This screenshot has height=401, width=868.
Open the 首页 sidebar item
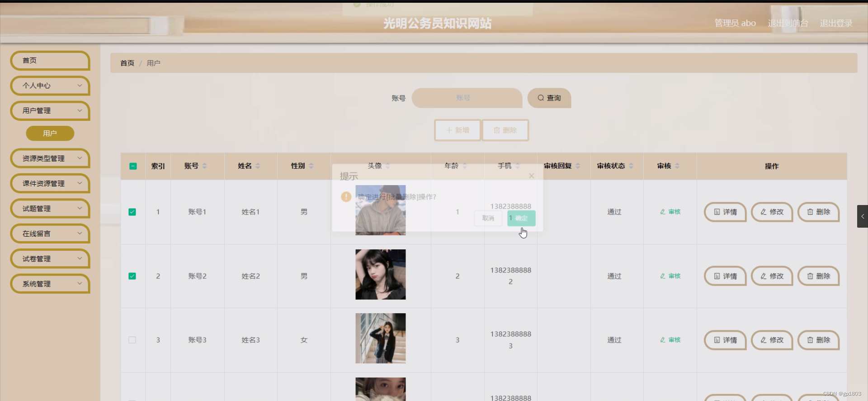(x=50, y=61)
